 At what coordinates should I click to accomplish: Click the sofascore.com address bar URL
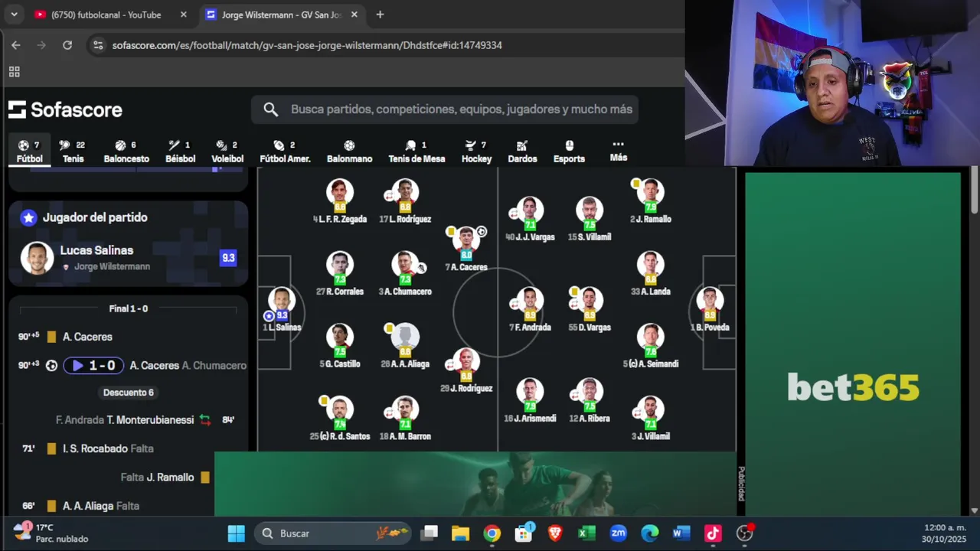[x=307, y=46]
